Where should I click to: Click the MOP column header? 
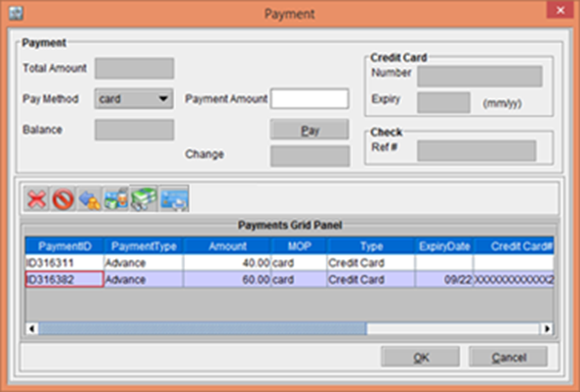coord(299,246)
